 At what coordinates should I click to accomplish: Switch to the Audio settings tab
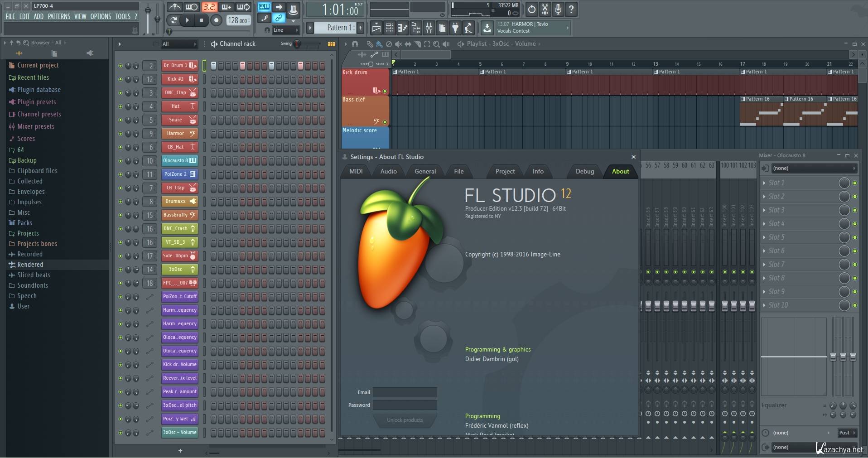coord(388,171)
